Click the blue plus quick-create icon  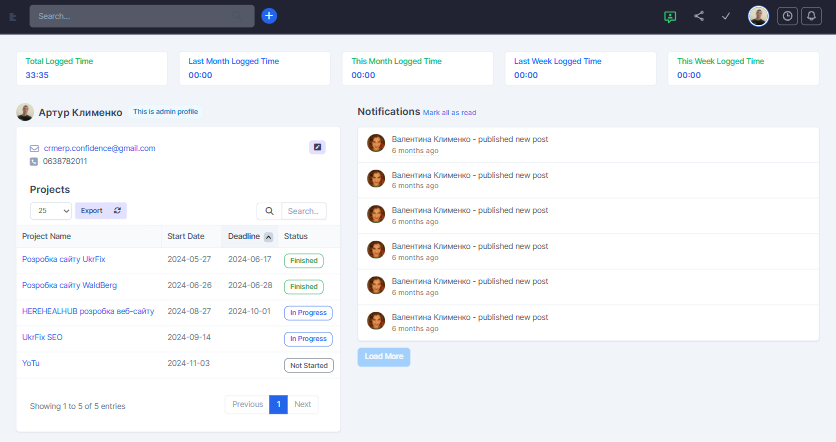(x=269, y=16)
